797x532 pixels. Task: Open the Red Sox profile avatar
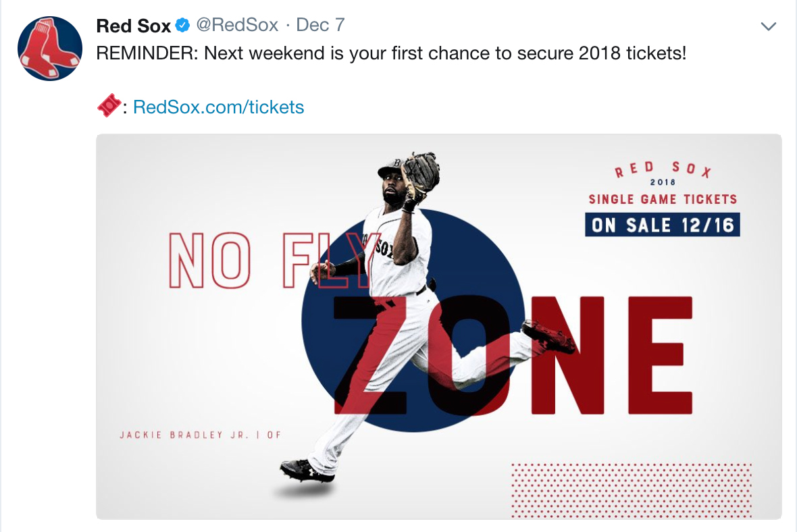pyautogui.click(x=50, y=48)
